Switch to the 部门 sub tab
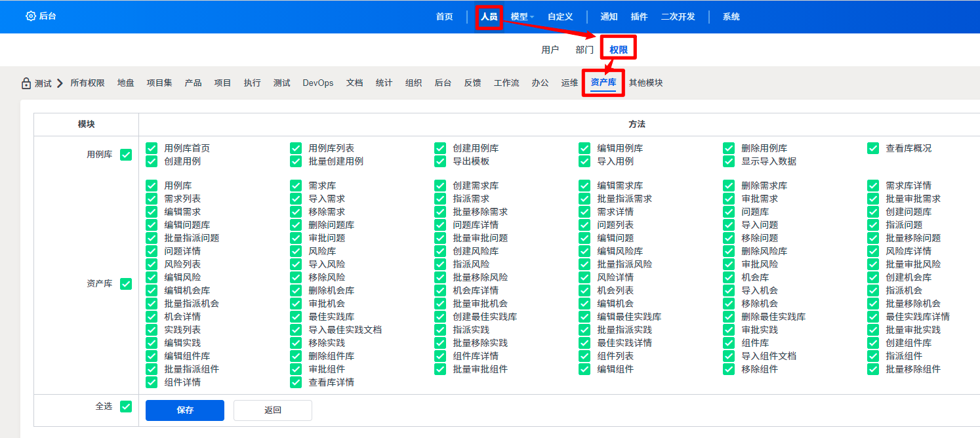Screen dimensions: 980x438 click(584, 50)
